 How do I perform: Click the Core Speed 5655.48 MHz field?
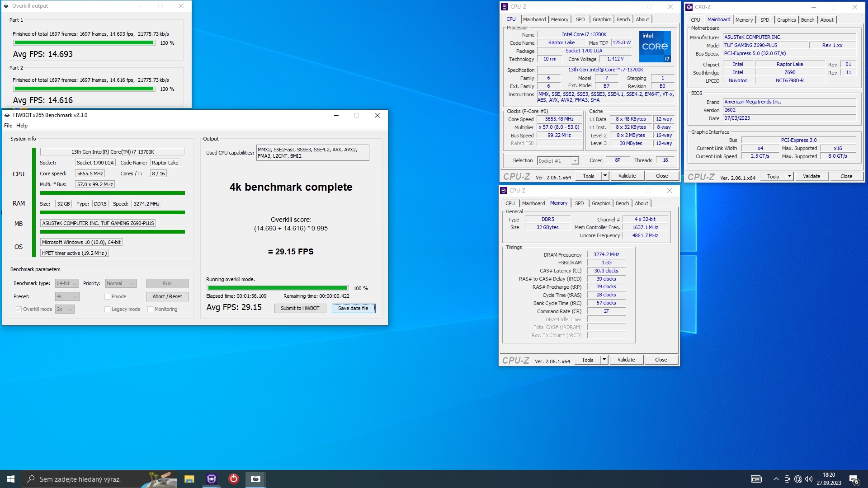point(559,119)
